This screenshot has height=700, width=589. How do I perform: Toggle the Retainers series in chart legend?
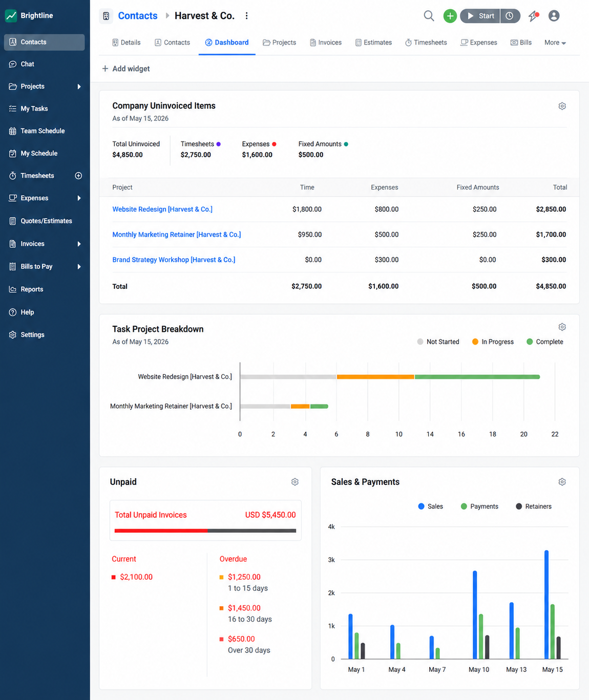point(533,506)
